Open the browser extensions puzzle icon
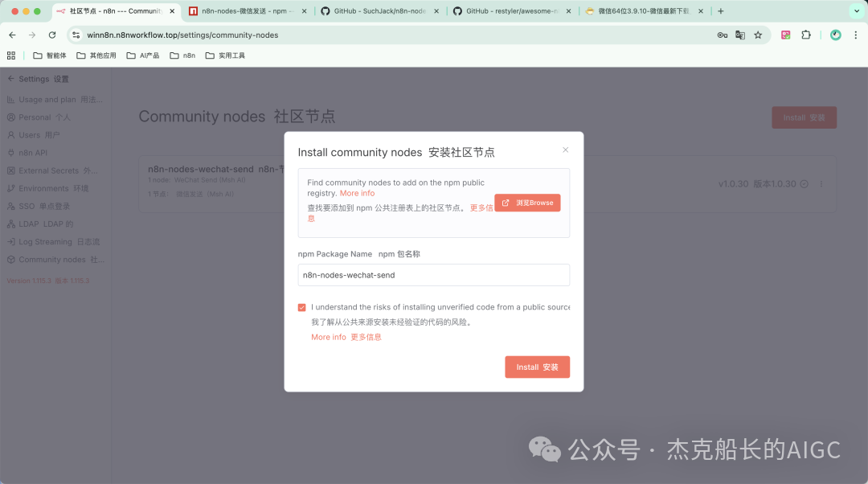The image size is (868, 484). [x=806, y=35]
